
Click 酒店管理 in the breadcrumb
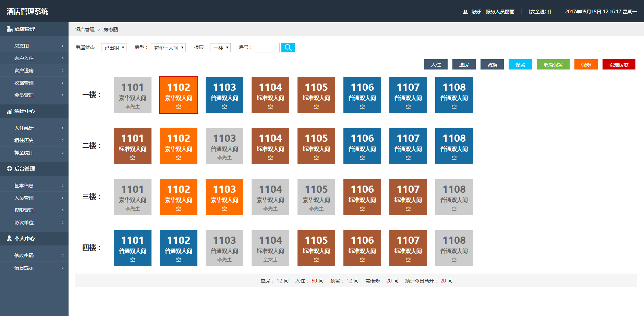[85, 29]
